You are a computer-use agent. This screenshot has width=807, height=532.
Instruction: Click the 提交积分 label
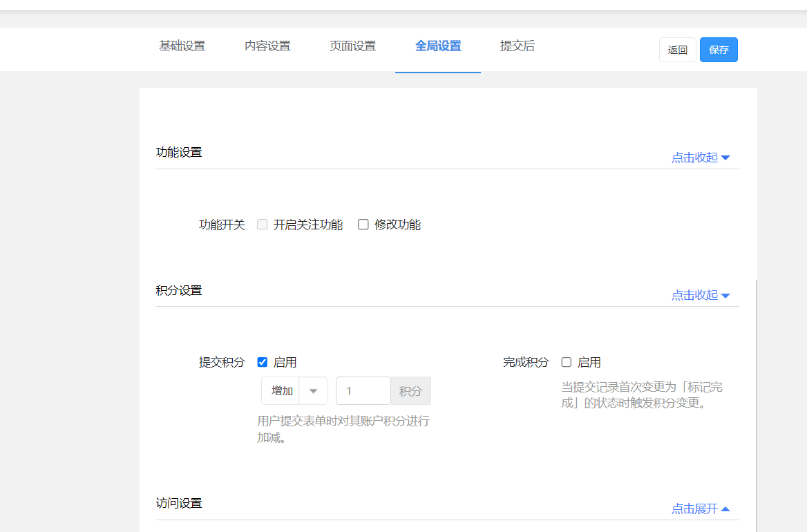coord(222,362)
